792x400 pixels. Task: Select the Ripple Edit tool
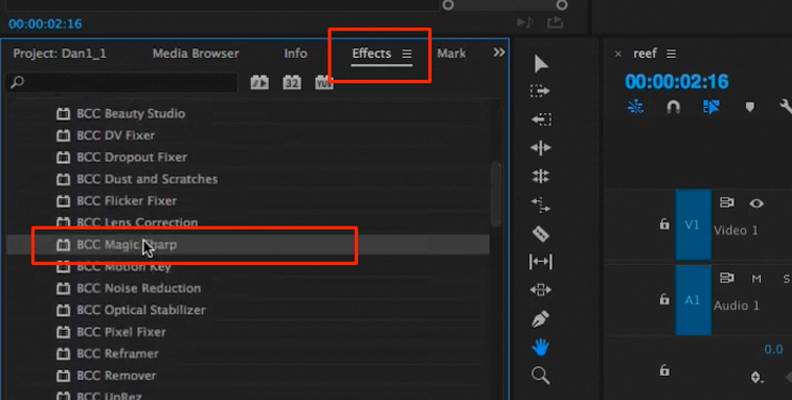click(x=540, y=148)
